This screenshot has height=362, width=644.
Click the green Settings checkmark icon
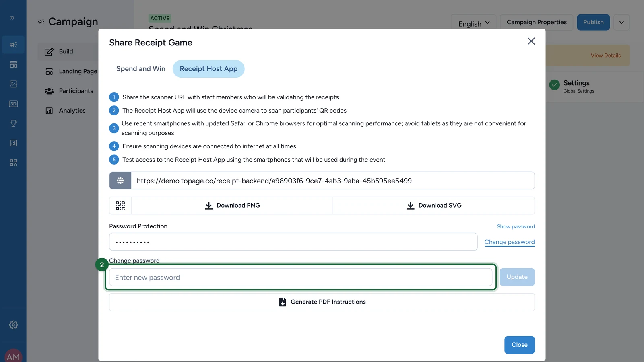click(555, 85)
